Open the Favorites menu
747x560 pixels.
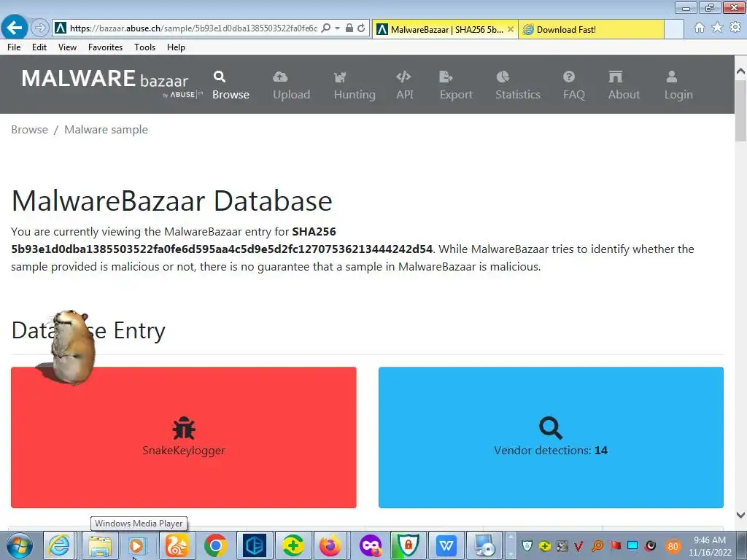[x=105, y=47]
